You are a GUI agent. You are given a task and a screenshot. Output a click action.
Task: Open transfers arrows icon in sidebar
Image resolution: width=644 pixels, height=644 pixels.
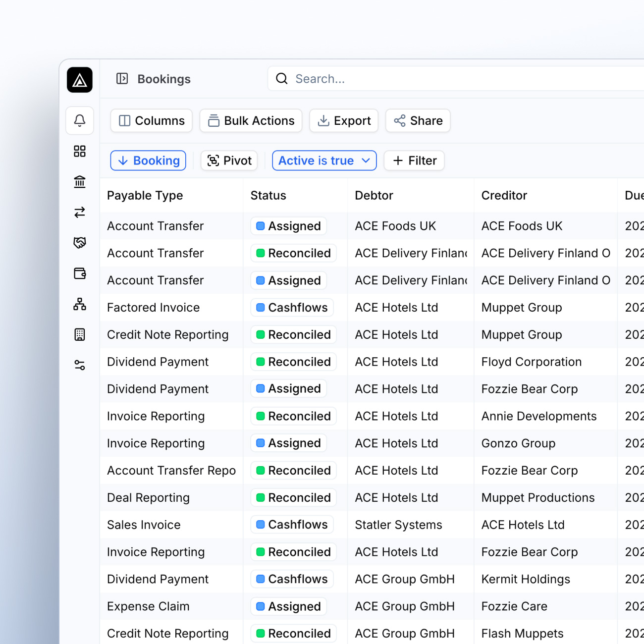pyautogui.click(x=80, y=213)
